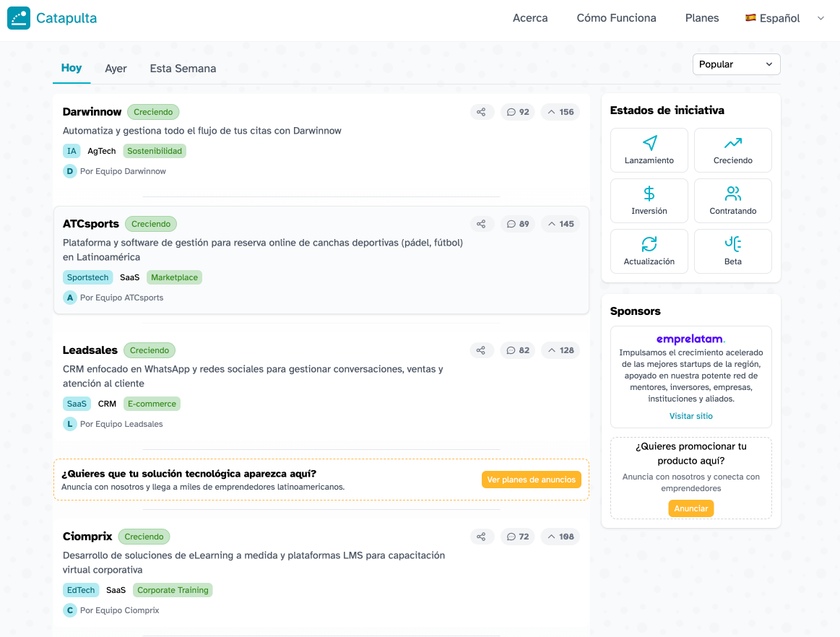Screen dimensions: 840x637
Task: Filter by Actualización status
Action: [649, 251]
